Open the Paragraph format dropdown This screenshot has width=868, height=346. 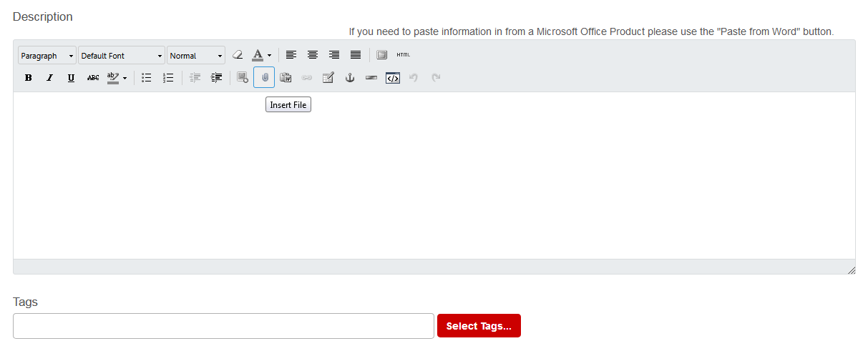pos(47,55)
